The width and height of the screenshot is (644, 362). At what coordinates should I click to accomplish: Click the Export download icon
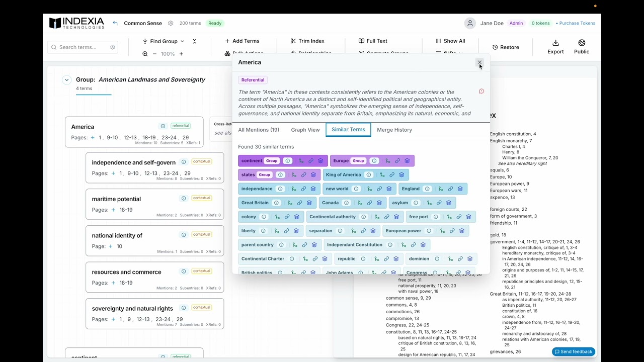(555, 43)
